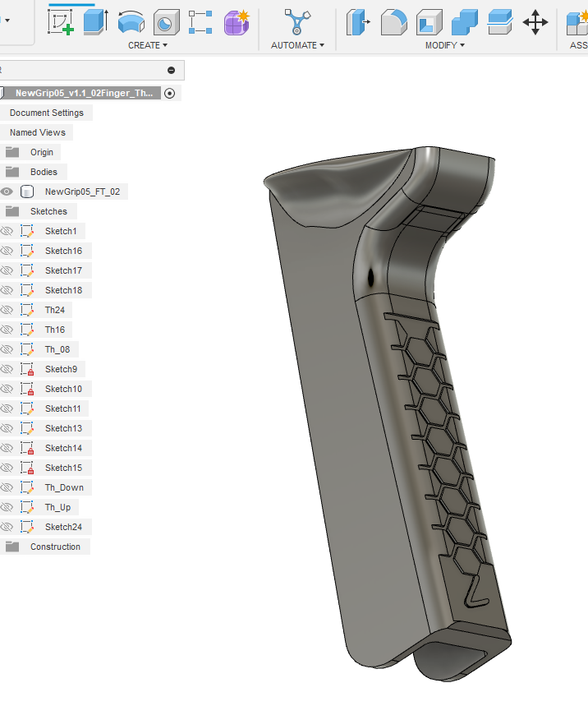Activate the NewGrip05 component radio button
The image size is (588, 706).
[170, 93]
